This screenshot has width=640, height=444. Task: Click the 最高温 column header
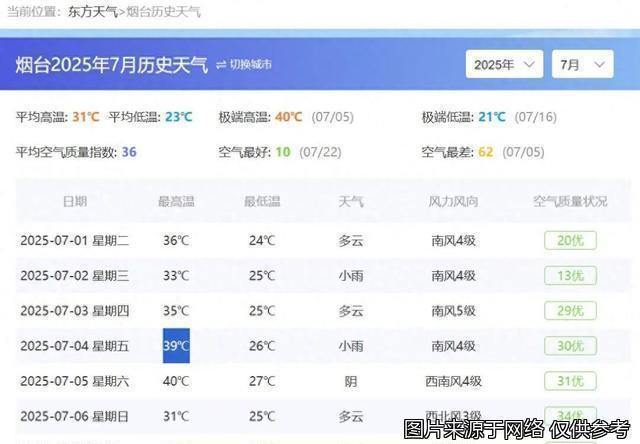[x=176, y=201]
